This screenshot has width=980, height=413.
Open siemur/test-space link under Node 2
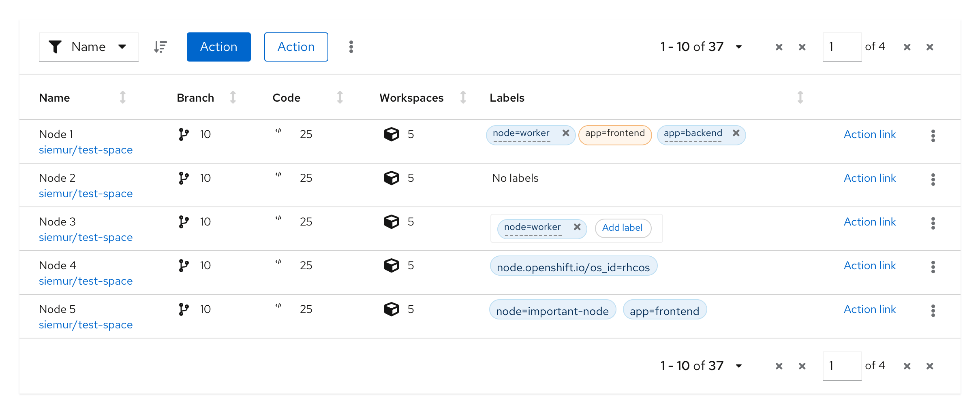(x=86, y=194)
